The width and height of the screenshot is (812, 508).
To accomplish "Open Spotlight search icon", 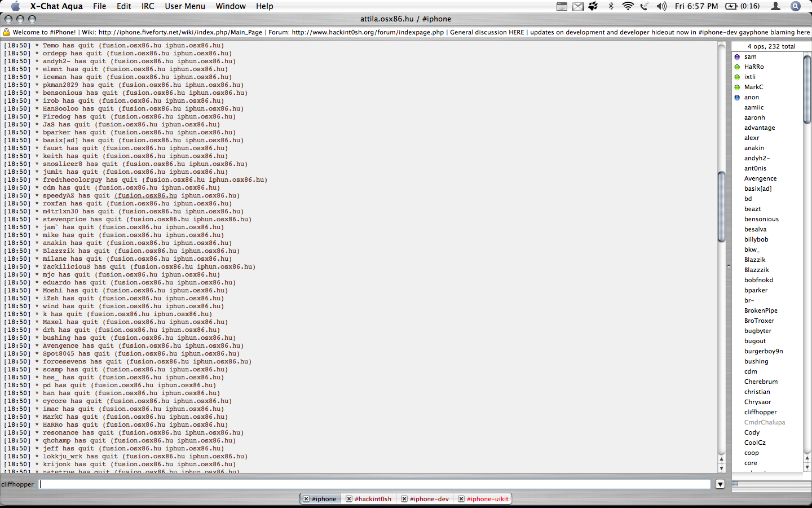I will 796,6.
